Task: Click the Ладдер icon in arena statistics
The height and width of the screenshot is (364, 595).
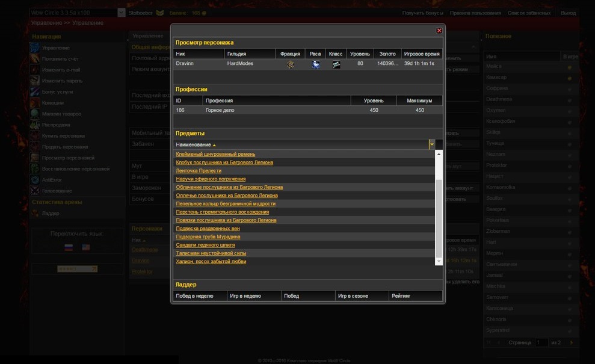Action: click(35, 214)
